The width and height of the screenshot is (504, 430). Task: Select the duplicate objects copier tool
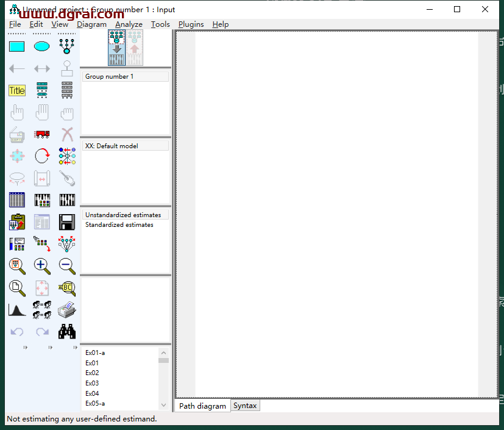[x=16, y=134]
